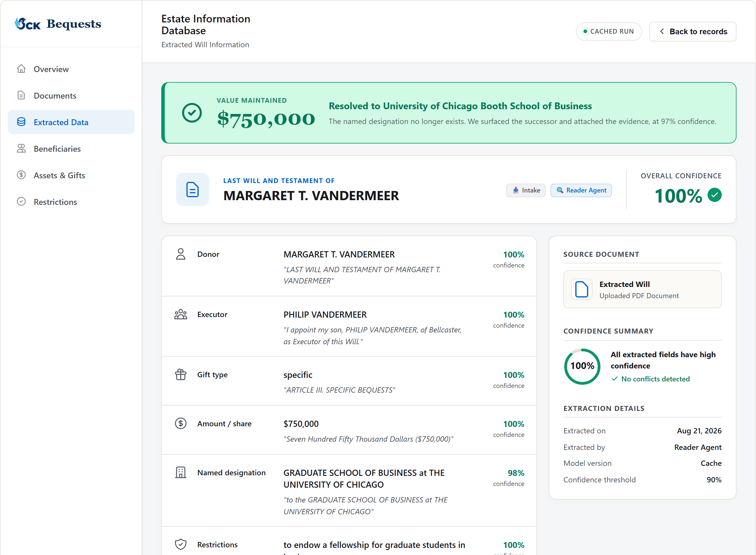
Task: Click the Model version Cache value
Action: click(711, 463)
